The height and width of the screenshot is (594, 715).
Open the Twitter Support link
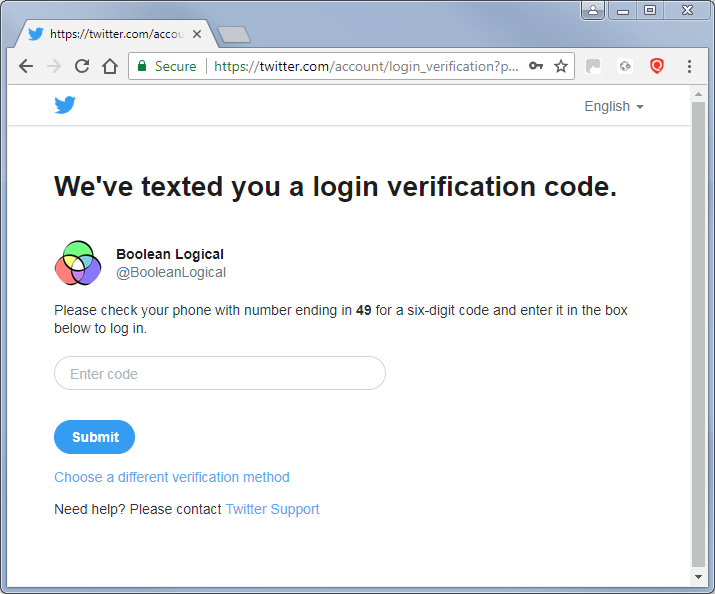[272, 509]
